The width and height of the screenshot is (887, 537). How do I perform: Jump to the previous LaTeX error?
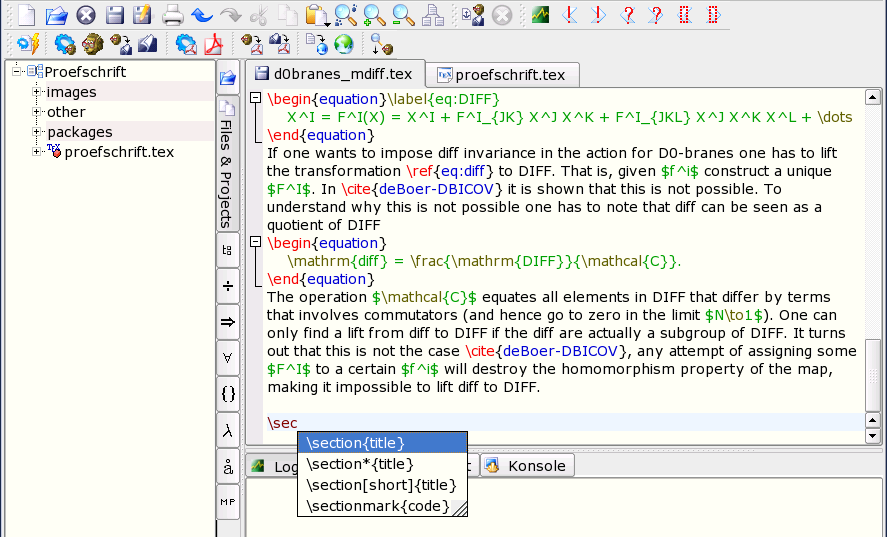pos(570,15)
